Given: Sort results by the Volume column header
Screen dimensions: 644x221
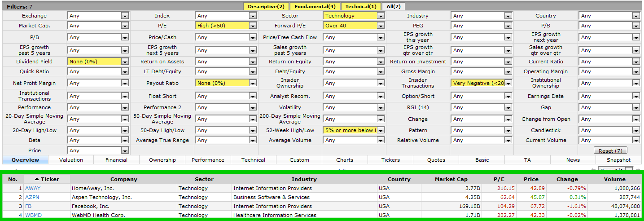Looking at the screenshot, I should pyautogui.click(x=615, y=179).
